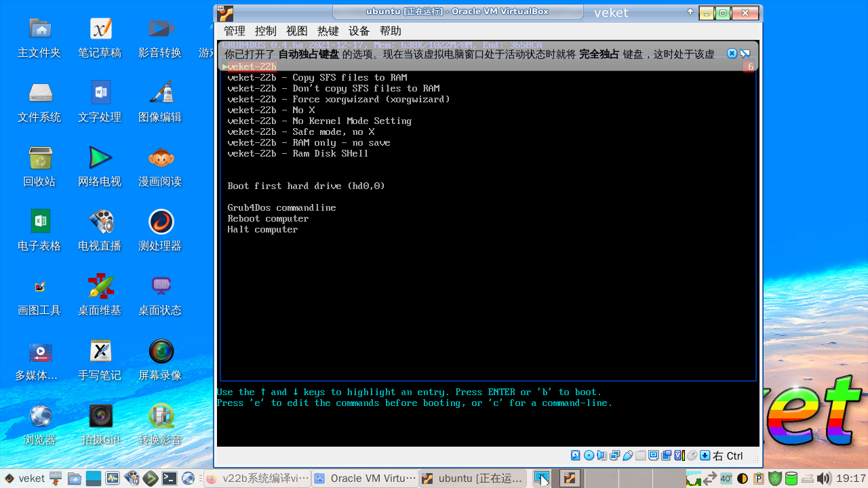Open 文件系统 desktop icon
The width and height of the screenshot is (868, 488).
point(39,103)
